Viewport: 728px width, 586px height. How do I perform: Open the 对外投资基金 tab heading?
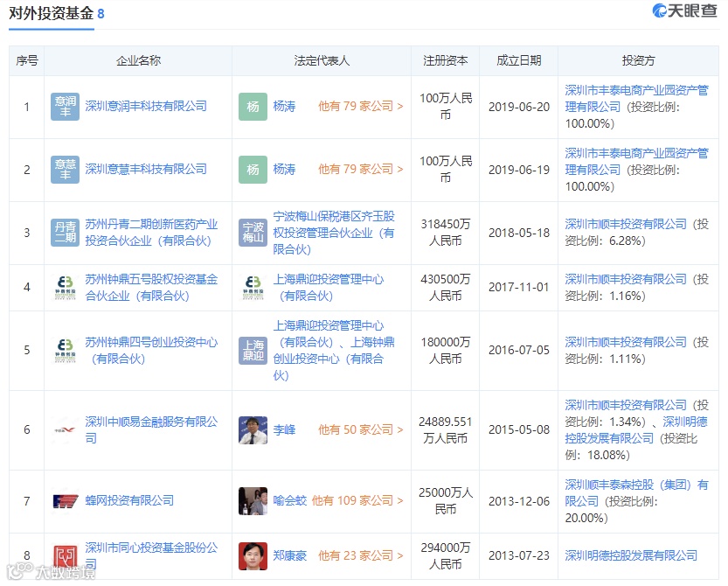[x=56, y=13]
